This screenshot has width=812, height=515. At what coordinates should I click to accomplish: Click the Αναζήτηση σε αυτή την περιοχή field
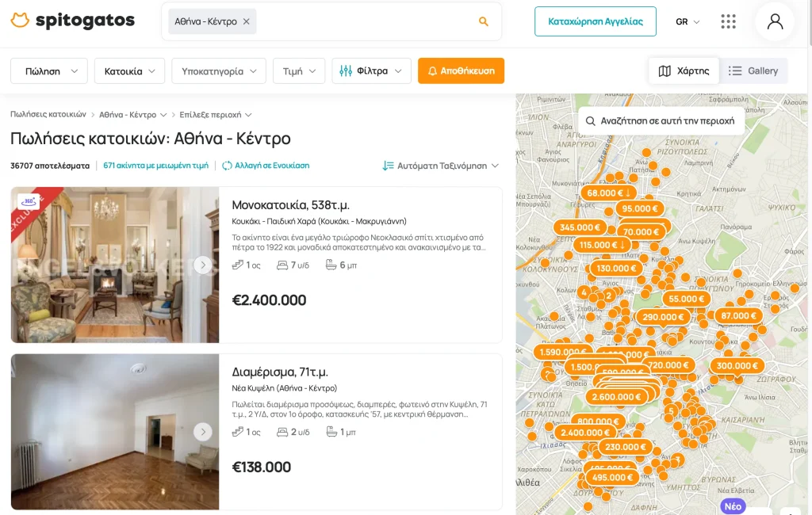click(x=661, y=121)
